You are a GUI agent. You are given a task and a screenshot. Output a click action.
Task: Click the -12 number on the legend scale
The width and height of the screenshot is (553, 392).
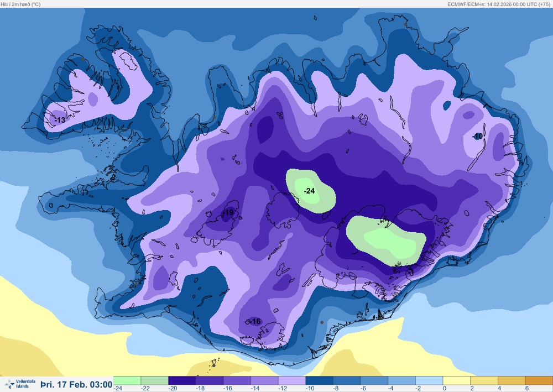283,389
